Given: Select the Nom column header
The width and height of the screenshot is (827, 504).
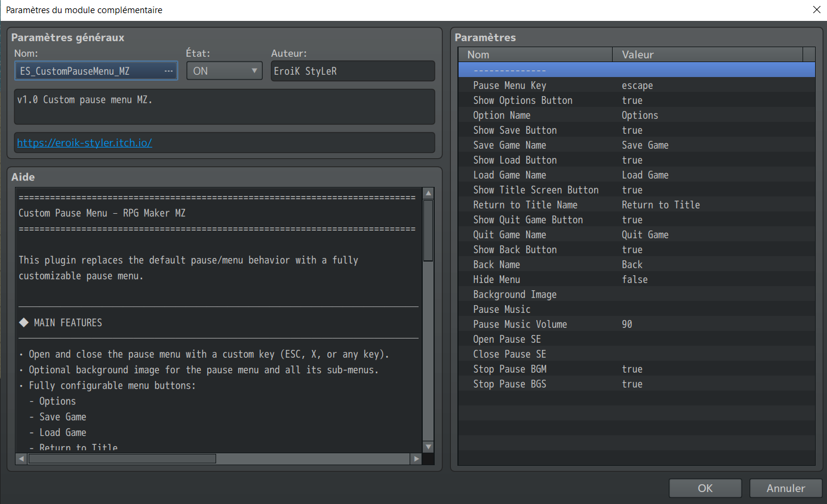Looking at the screenshot, I should [x=534, y=54].
